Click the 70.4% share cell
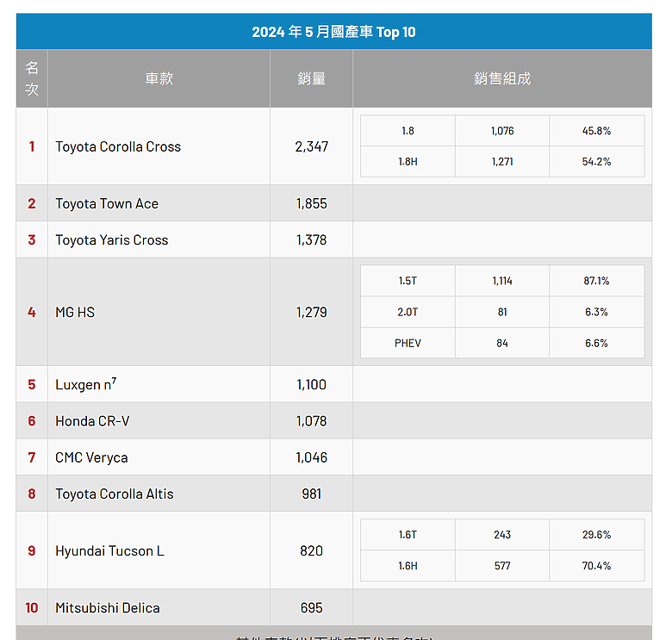 point(596,566)
